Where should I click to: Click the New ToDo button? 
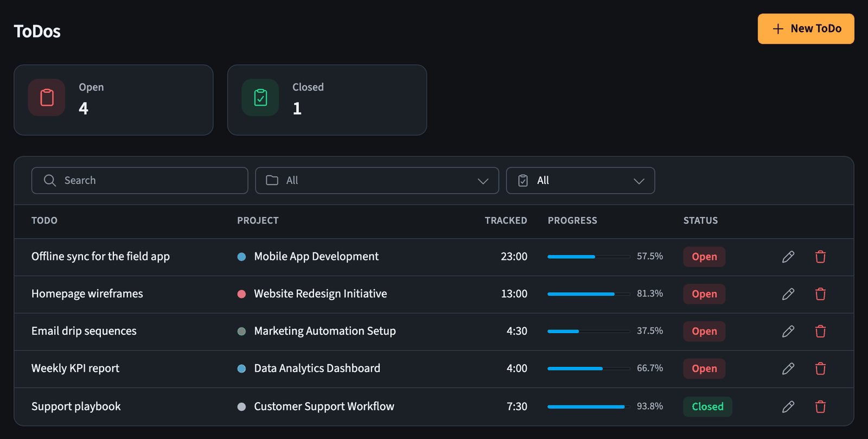coord(806,29)
